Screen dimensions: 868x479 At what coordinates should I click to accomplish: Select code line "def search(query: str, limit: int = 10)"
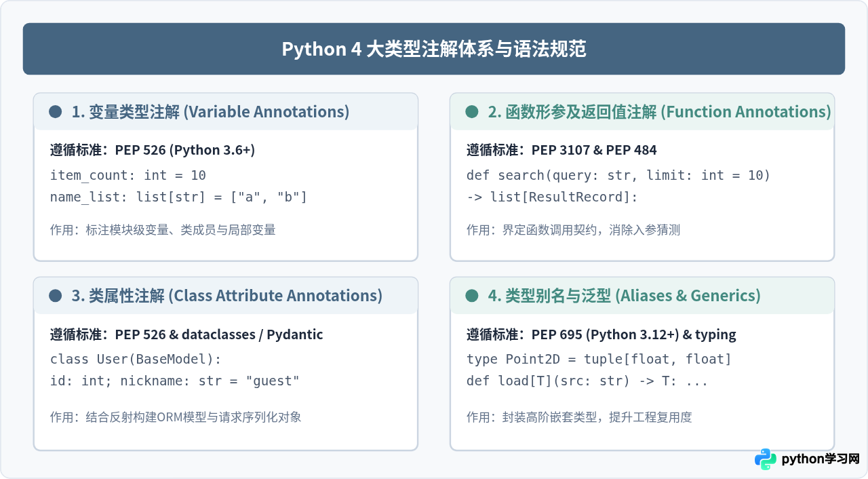pyautogui.click(x=618, y=176)
